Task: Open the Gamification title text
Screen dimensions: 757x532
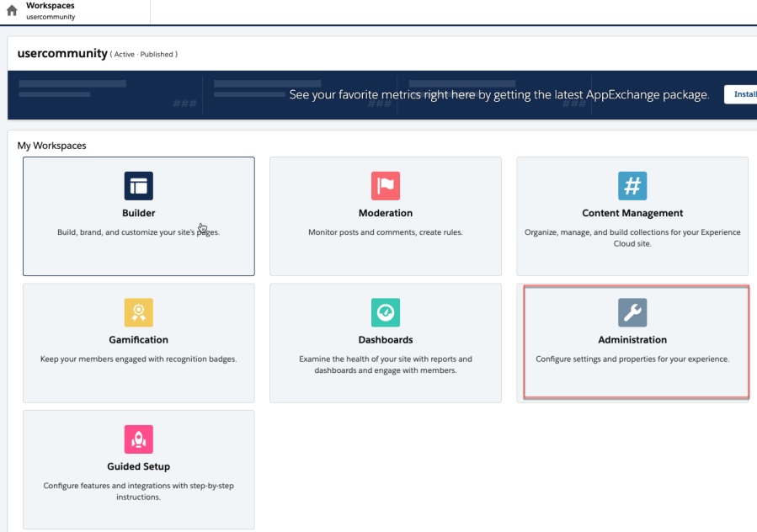Action: [x=139, y=340]
